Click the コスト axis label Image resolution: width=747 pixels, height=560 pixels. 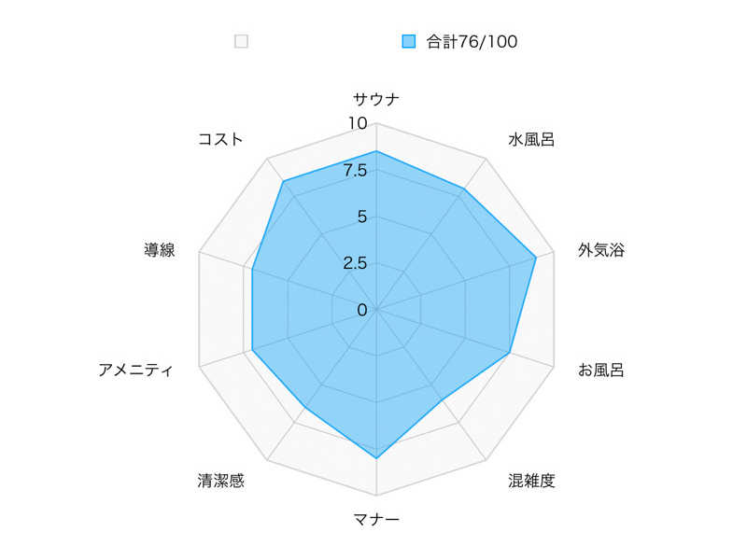point(220,139)
